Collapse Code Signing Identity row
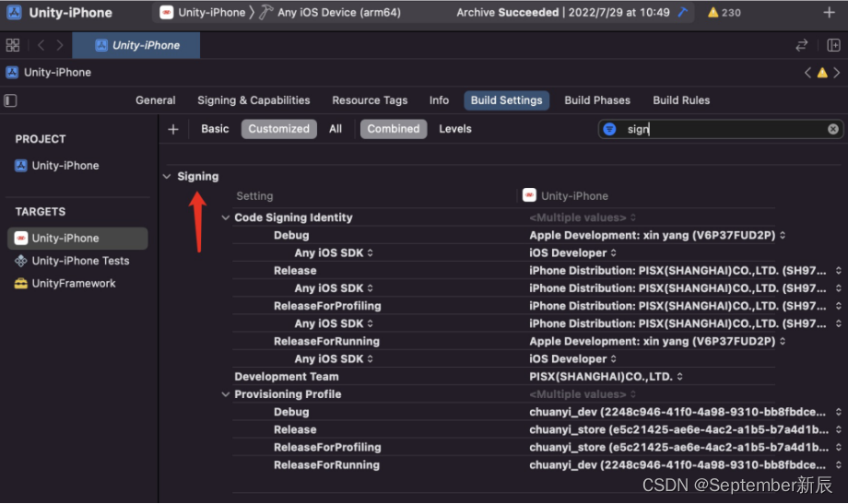Screen dimensions: 848x504 point(226,218)
